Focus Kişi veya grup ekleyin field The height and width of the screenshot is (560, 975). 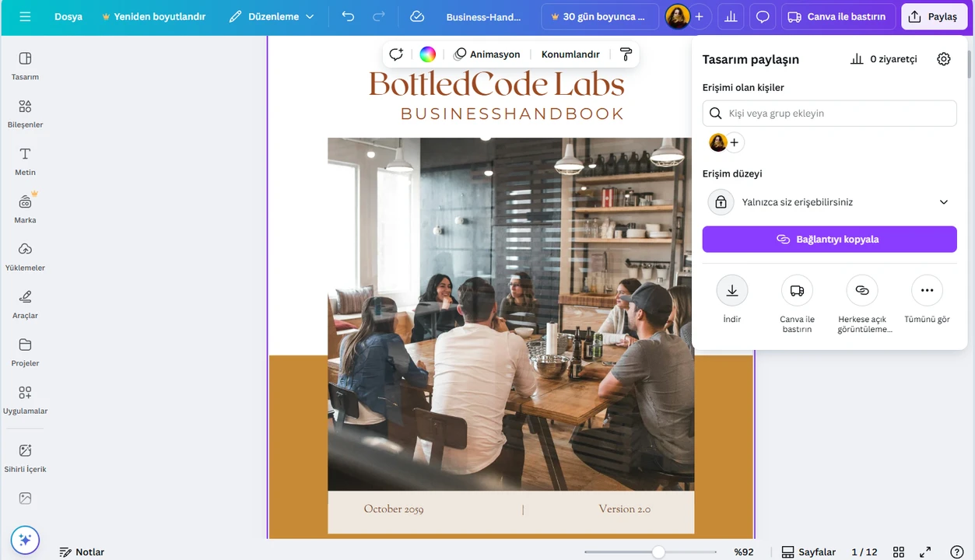coord(829,114)
